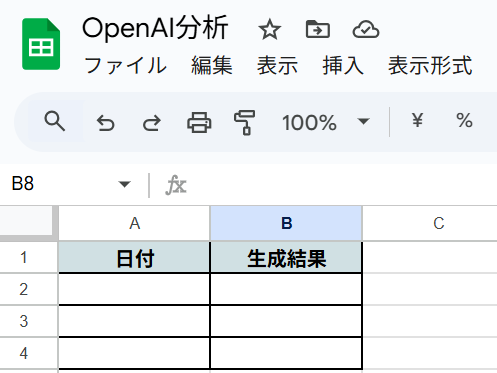Open the 100% zoom dropdown
The width and height of the screenshot is (497, 373).
(326, 122)
